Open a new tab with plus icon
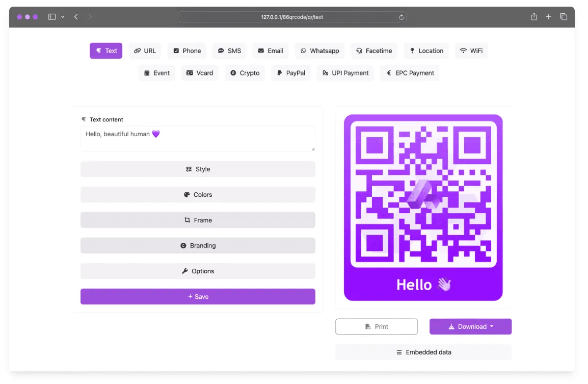The image size is (588, 384). click(x=548, y=17)
